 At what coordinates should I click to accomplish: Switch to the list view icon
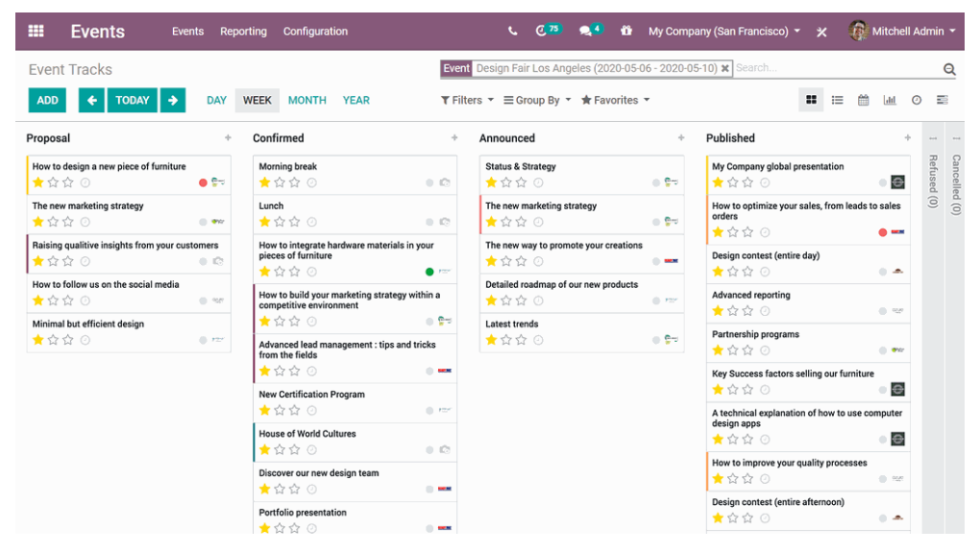835,99
